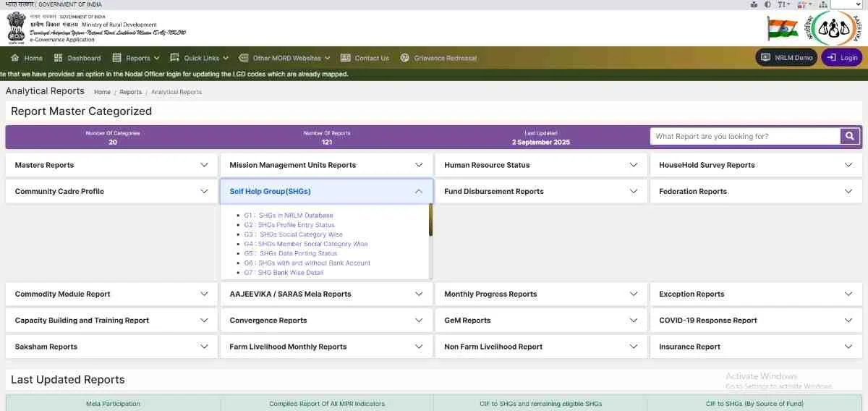Click the NRLM Demo button
This screenshot has height=411, width=868.
[787, 58]
